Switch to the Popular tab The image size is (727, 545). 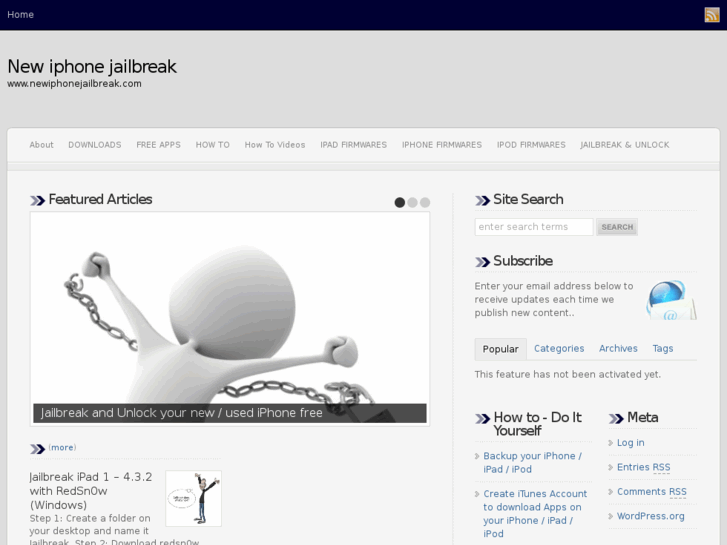(x=500, y=349)
